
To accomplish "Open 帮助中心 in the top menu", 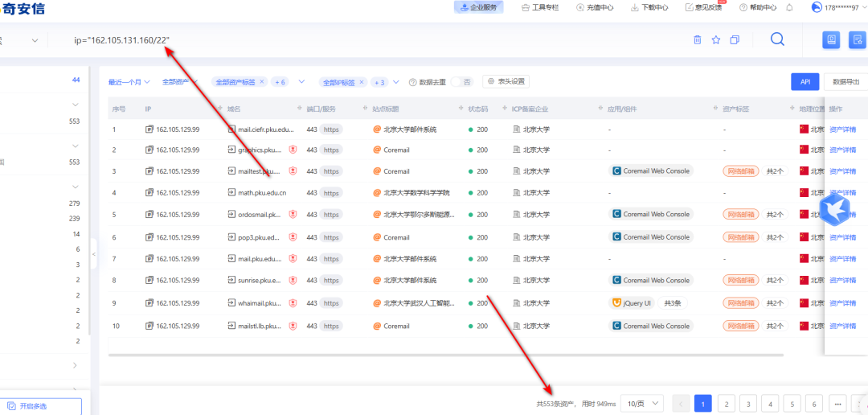I will [759, 8].
